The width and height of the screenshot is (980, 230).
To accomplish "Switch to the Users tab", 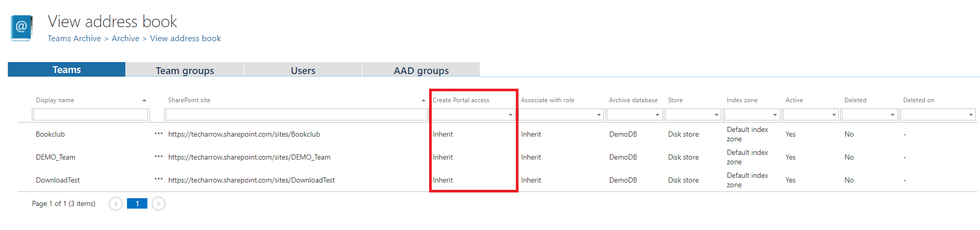I will 303,70.
